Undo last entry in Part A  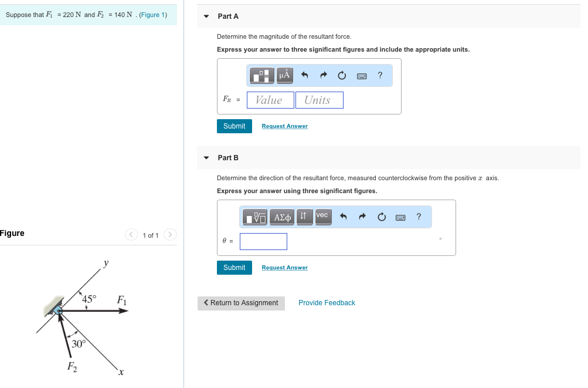pos(305,76)
